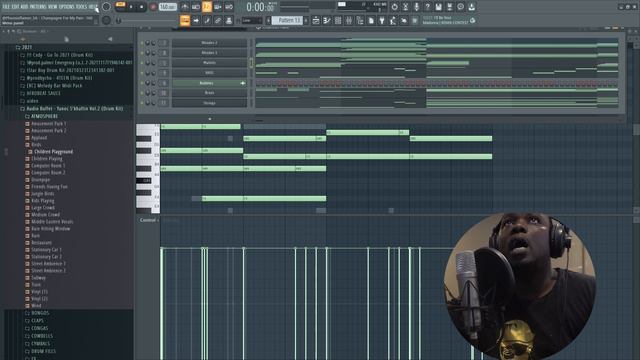
Task: Click the auto scroll arrow icon
Action: tap(196, 20)
